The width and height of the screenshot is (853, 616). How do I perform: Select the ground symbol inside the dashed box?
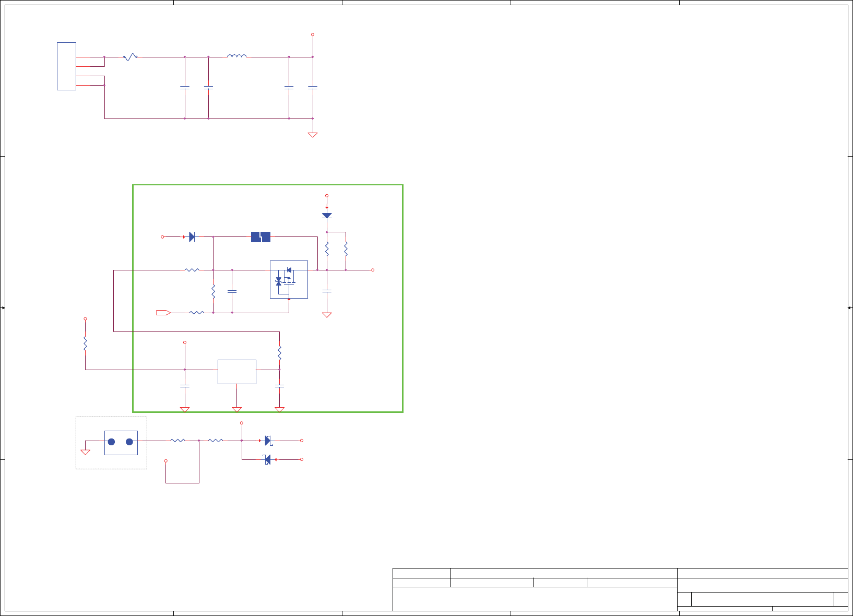pyautogui.click(x=86, y=452)
